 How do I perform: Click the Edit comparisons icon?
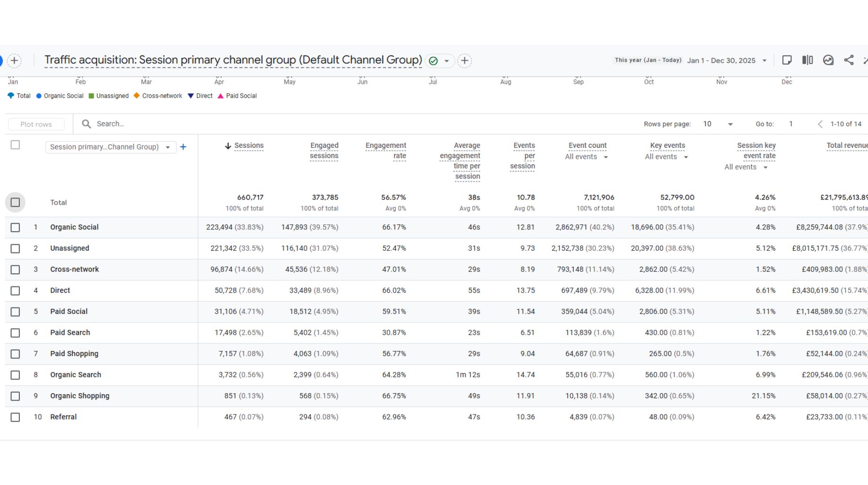pos(807,60)
